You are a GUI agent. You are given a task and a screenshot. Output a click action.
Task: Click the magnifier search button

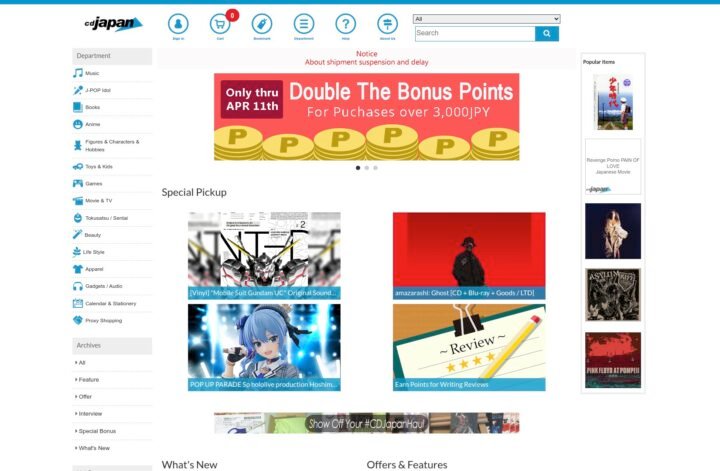(547, 34)
